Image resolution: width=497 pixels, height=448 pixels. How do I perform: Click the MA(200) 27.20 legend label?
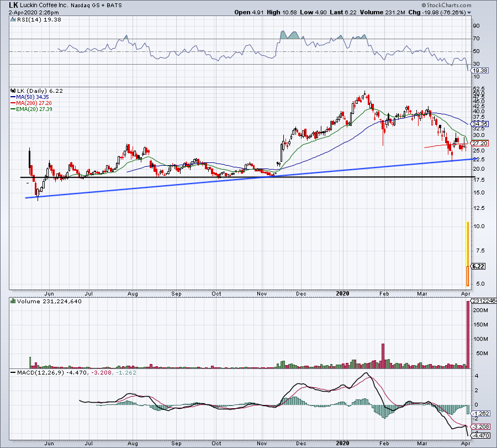pyautogui.click(x=34, y=103)
